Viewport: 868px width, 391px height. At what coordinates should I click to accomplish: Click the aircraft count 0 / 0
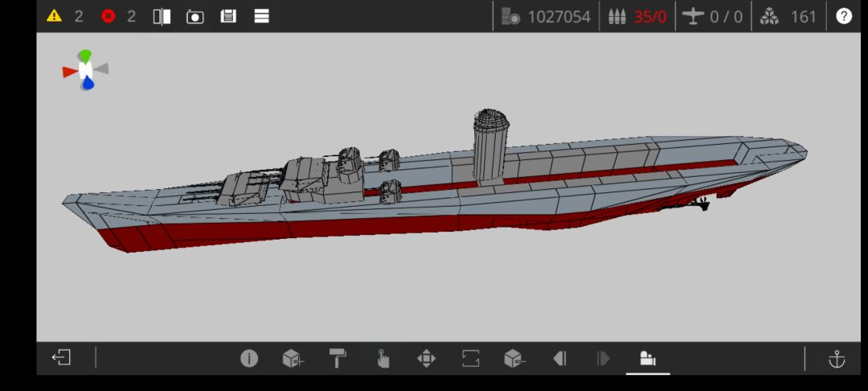pyautogui.click(x=713, y=16)
